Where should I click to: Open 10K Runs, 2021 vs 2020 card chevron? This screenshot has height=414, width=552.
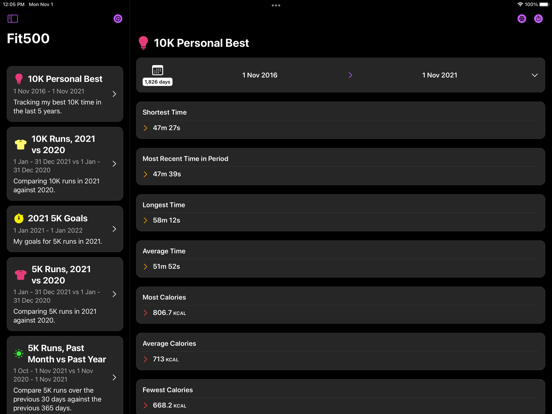pos(114,164)
